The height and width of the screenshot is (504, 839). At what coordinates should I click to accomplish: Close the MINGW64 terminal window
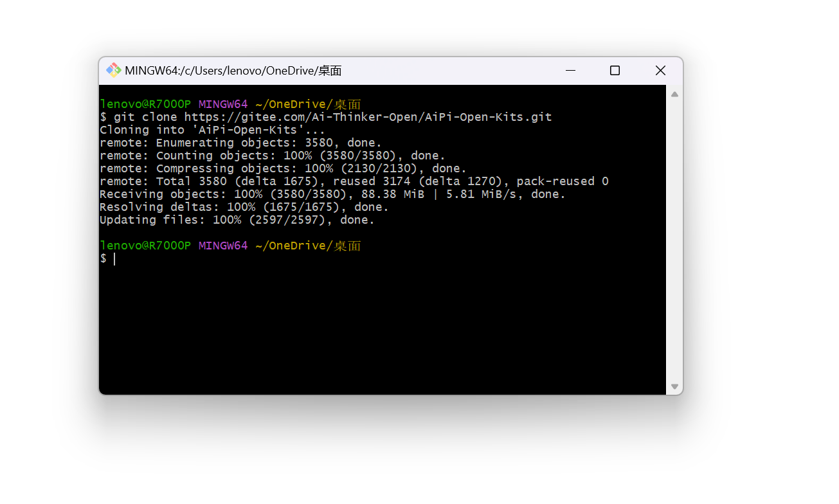[x=660, y=71]
